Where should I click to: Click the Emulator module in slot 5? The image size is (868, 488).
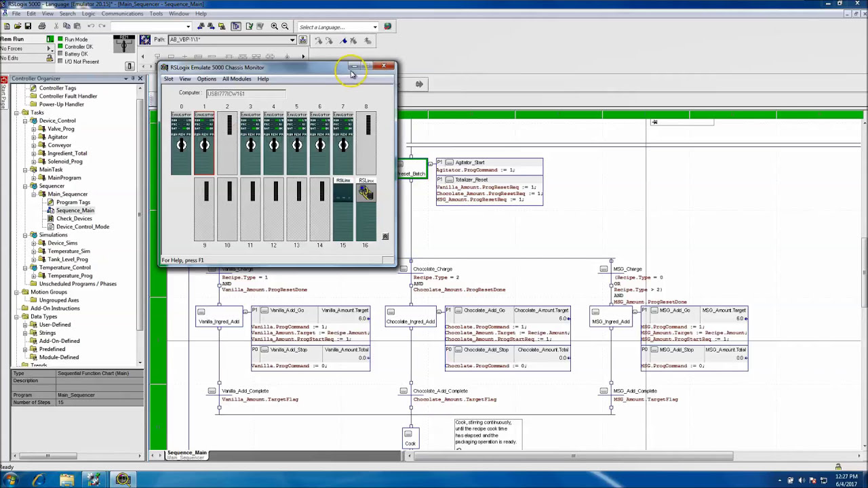[296, 142]
